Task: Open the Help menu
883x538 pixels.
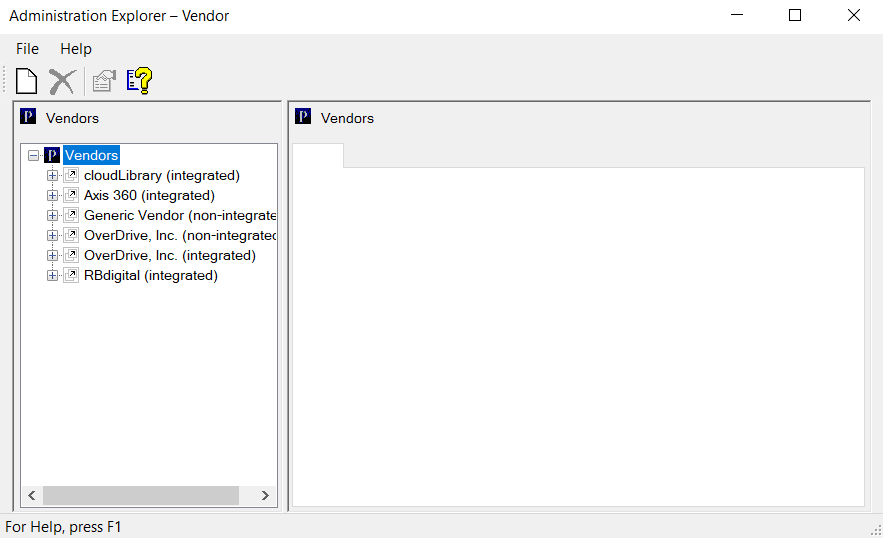Action: 75,49
